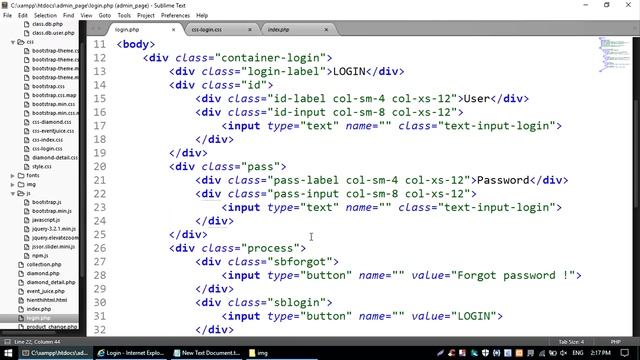Open diamond.php file
This screenshot has height=360, width=640.
43,273
